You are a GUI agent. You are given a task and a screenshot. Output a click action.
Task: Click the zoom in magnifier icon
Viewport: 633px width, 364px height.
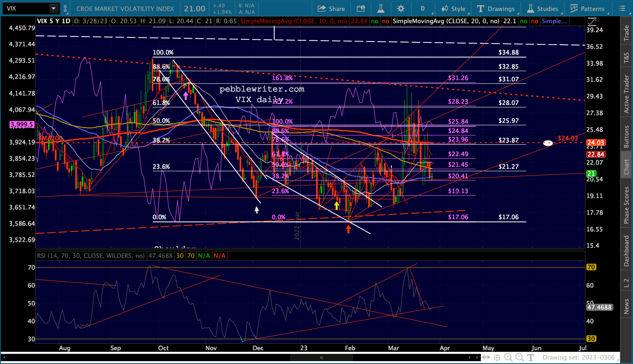508,358
